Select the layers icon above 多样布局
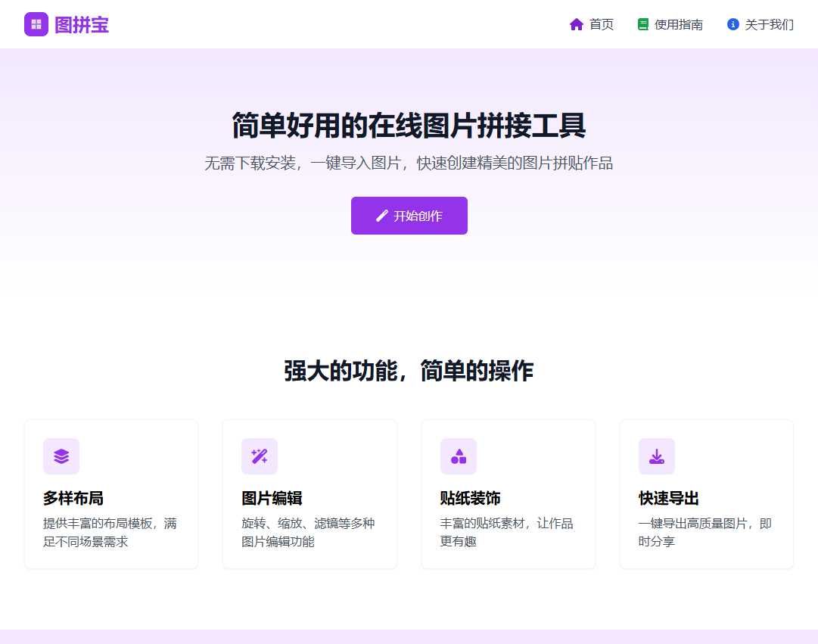 click(x=61, y=456)
